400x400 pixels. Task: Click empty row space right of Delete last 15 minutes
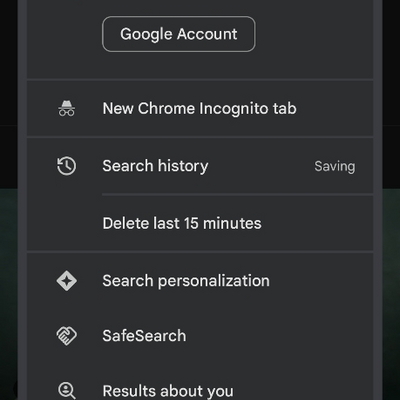(317, 223)
